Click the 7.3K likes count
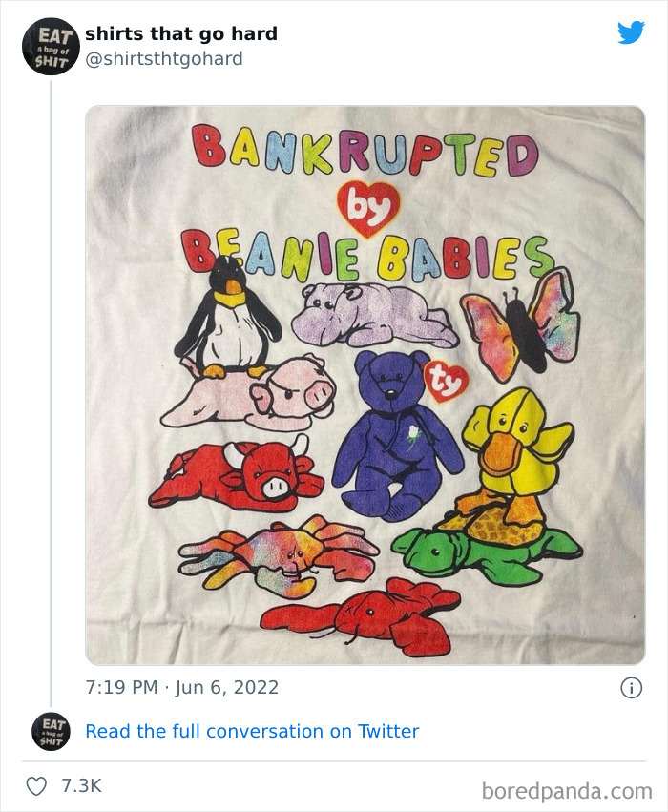The image size is (668, 812). click(x=81, y=785)
